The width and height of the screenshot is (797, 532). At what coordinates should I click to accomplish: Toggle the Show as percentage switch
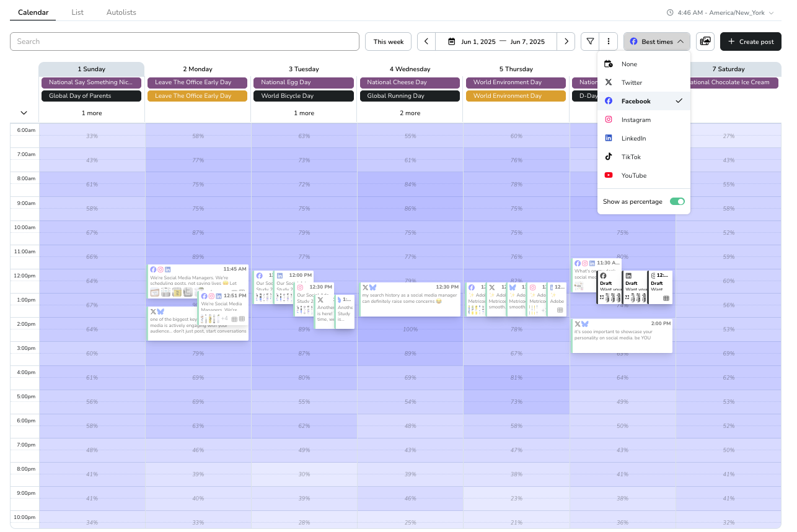coord(677,201)
